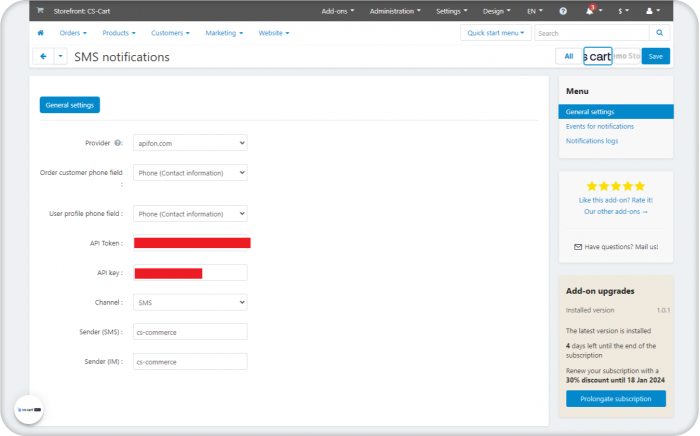This screenshot has width=700, height=436.
Task: Expand the Order customer phone field dropdown
Action: coord(190,173)
